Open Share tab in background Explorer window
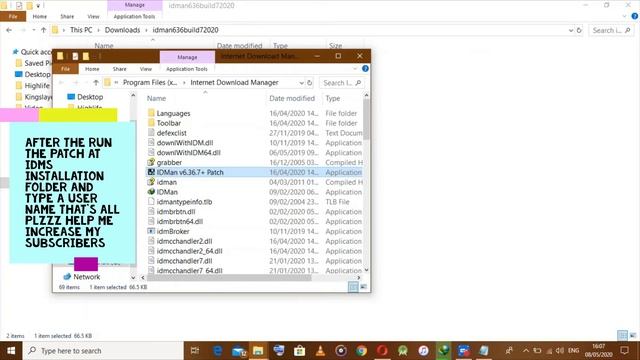The width and height of the screenshot is (640, 360). click(67, 16)
